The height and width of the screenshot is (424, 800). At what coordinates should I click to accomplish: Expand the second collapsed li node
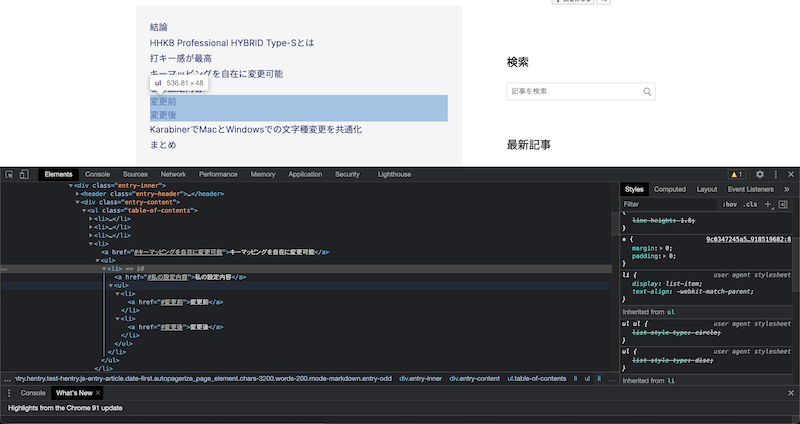91,228
